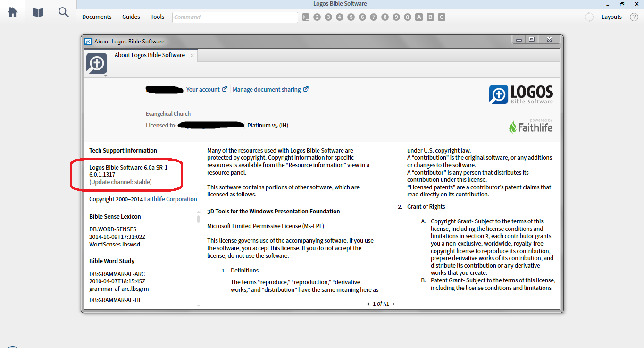This screenshot has width=644, height=348.
Task: Click shortcut letter B icon
Action: pos(430,17)
